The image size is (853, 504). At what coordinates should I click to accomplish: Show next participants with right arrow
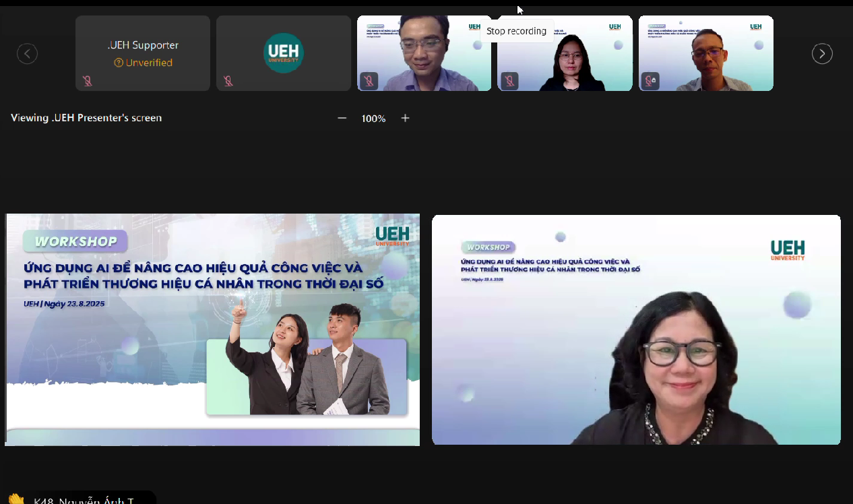coord(822,53)
